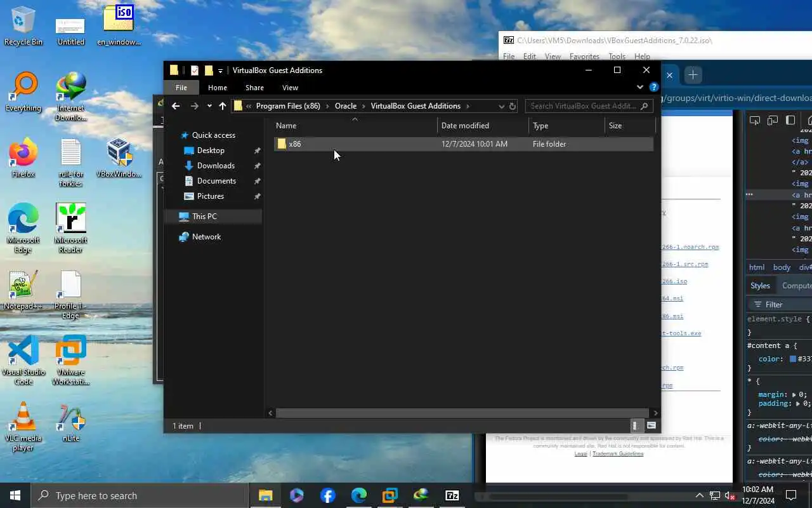Expand the padding property in DevTools styles
Screen dimensions: 812x508
(799, 403)
